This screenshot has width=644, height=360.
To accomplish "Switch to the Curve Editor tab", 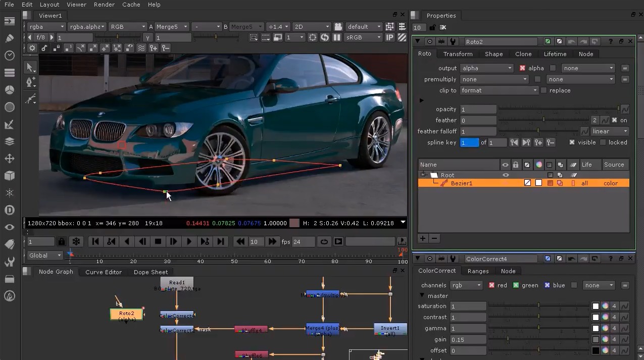I will 104,272.
